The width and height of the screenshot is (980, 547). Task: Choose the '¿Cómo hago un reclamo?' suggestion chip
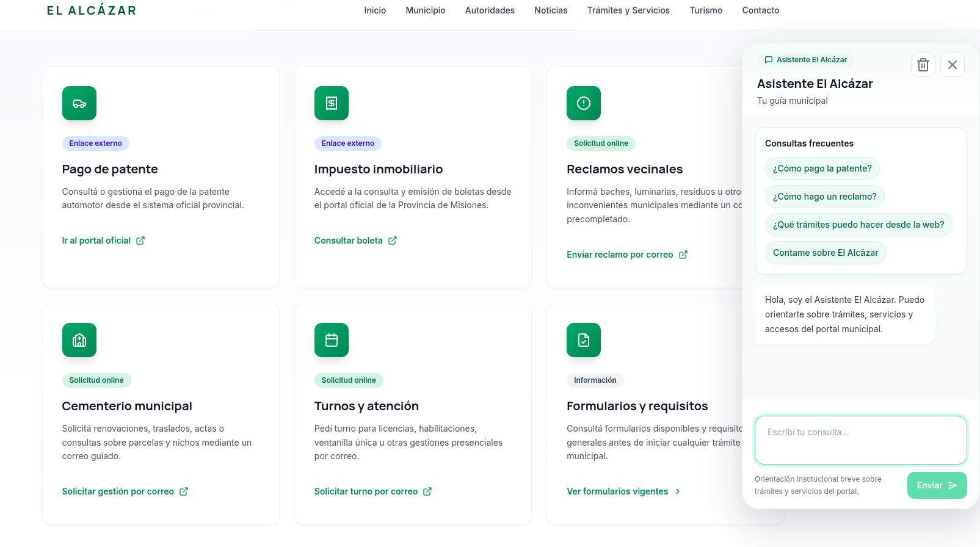[x=824, y=197]
